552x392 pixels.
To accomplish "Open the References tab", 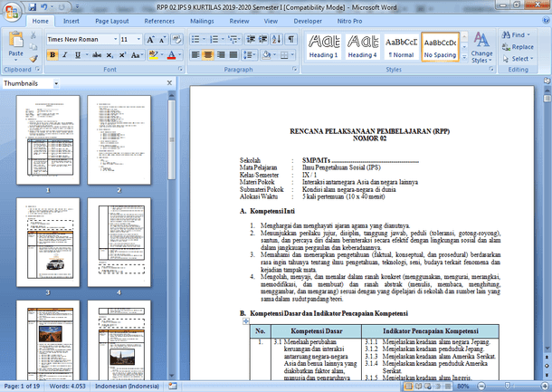I will (x=159, y=21).
